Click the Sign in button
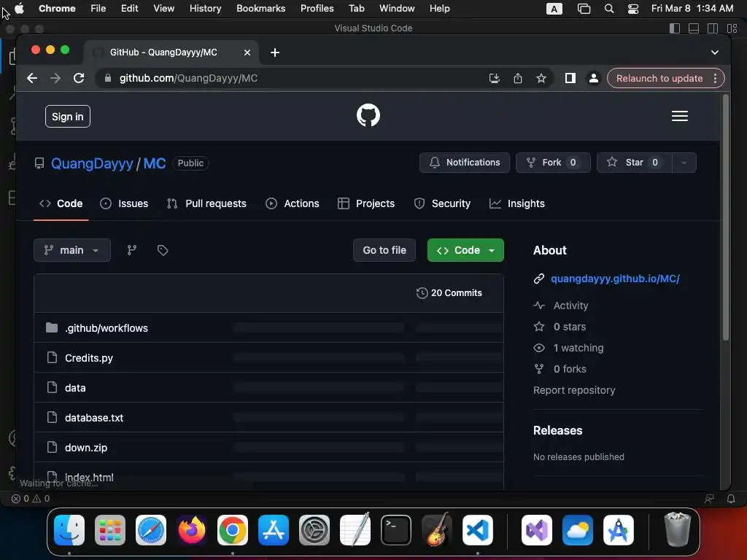The width and height of the screenshot is (747, 560). (68, 117)
